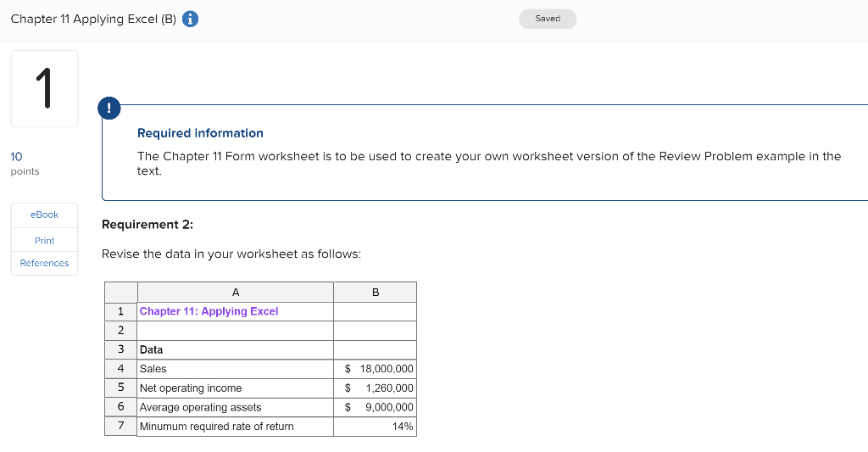The height and width of the screenshot is (452, 868).
Task: Click the Revise the data instruction text
Action: pyautogui.click(x=231, y=254)
